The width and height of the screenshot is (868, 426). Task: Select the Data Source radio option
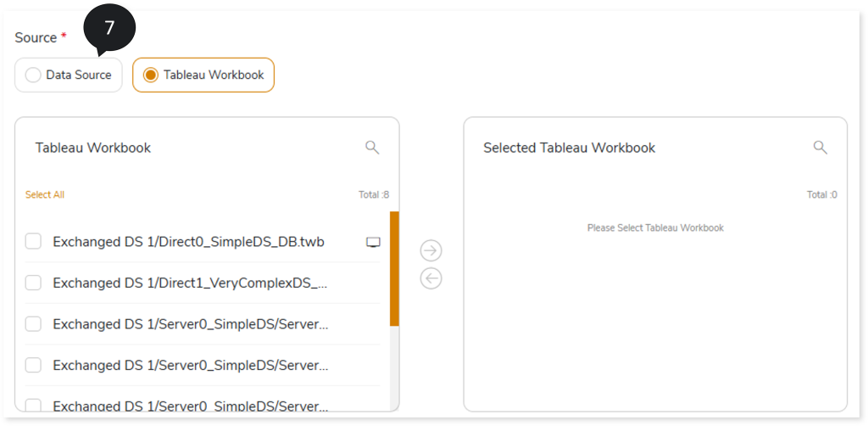coord(69,75)
